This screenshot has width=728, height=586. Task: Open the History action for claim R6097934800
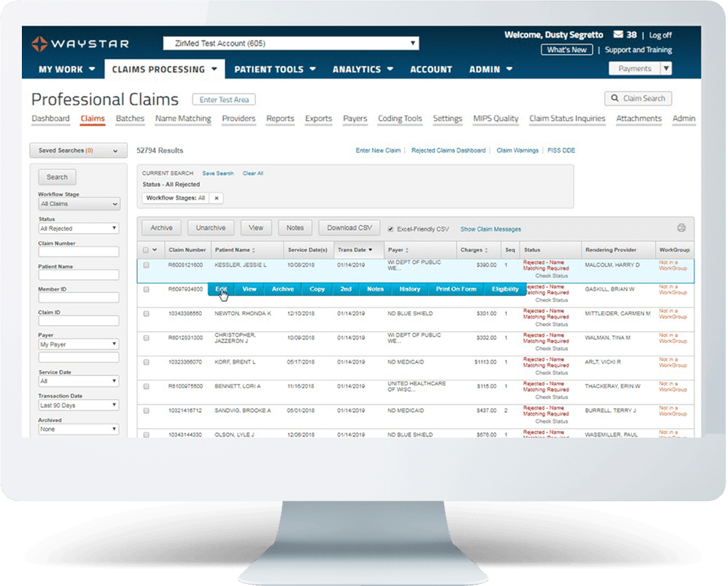point(409,289)
